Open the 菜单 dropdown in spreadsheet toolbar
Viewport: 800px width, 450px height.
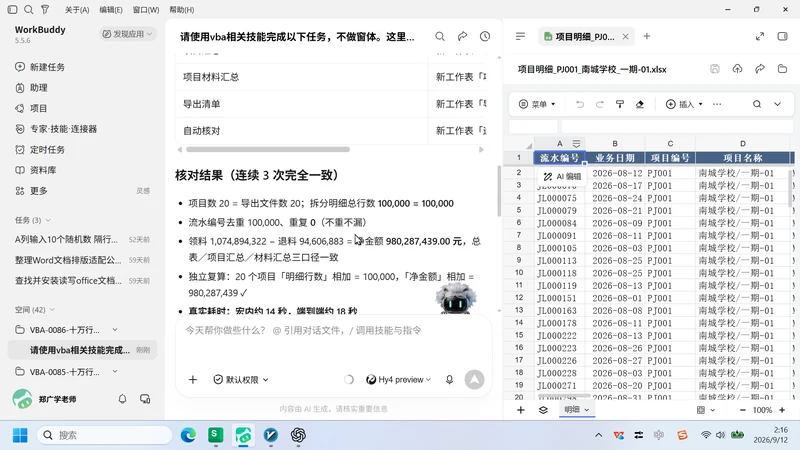coord(537,104)
